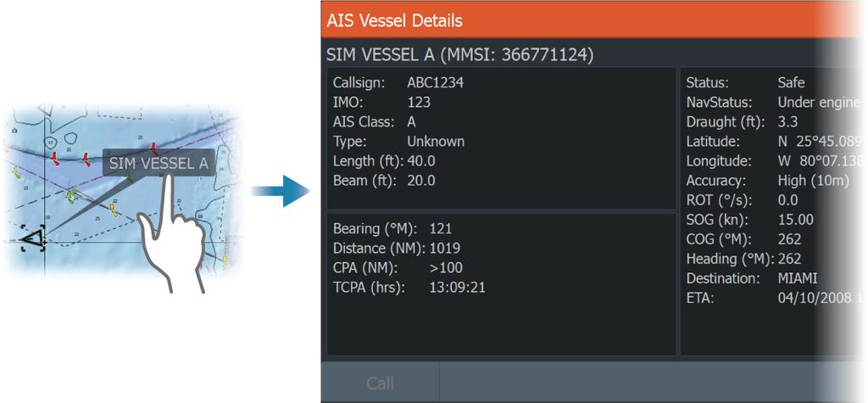Click the AIS Vessel Details title bar
The image size is (868, 403).
pos(594,21)
